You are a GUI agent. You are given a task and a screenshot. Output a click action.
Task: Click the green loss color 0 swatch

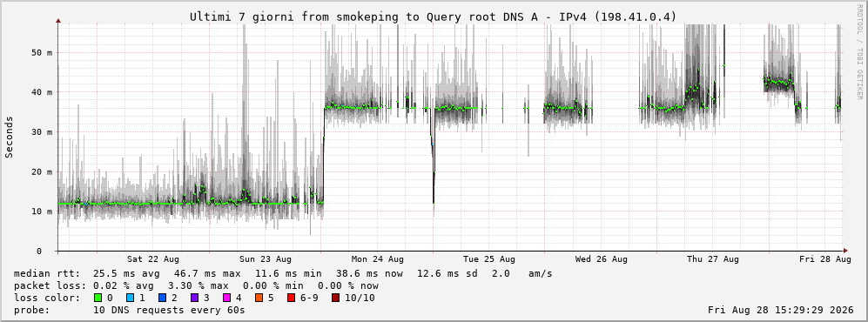point(98,298)
